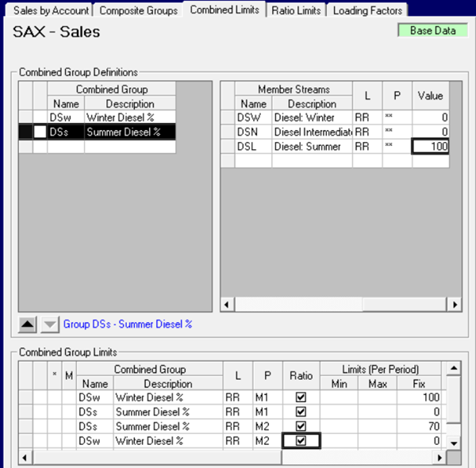Open the Ratio Limits tab
Screen dimensions: 476x468
click(296, 10)
